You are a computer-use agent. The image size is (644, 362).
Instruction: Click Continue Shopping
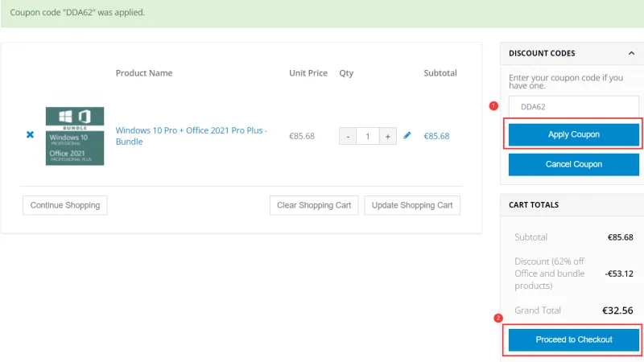pyautogui.click(x=64, y=205)
